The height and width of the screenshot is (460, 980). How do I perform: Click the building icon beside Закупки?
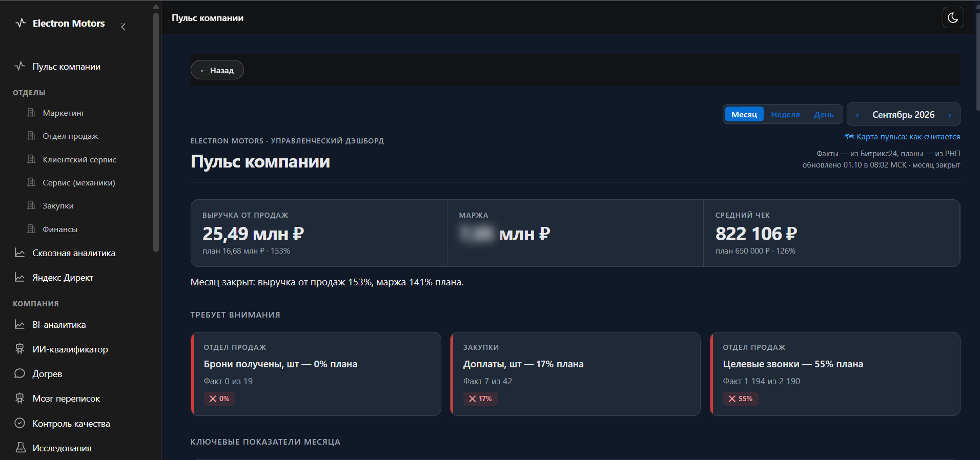pyautogui.click(x=31, y=205)
